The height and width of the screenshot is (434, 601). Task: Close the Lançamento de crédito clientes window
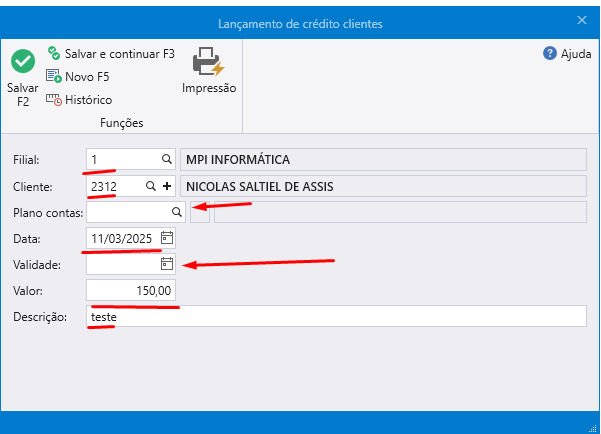[x=582, y=20]
